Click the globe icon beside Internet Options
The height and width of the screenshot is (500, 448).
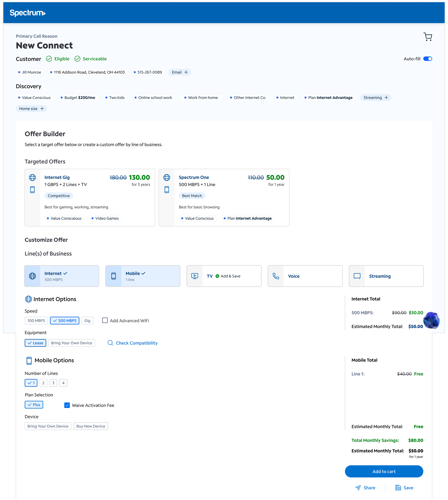[x=28, y=299]
